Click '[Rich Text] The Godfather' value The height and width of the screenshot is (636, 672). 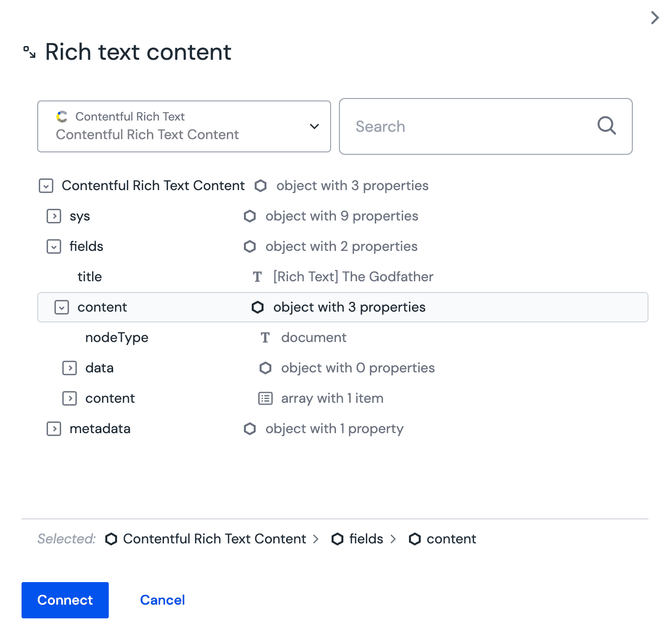tap(353, 277)
